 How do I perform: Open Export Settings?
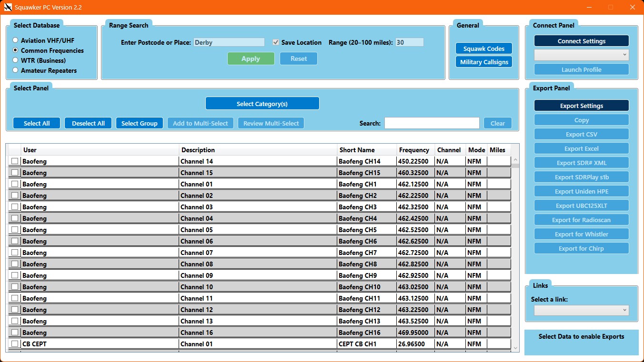click(581, 106)
